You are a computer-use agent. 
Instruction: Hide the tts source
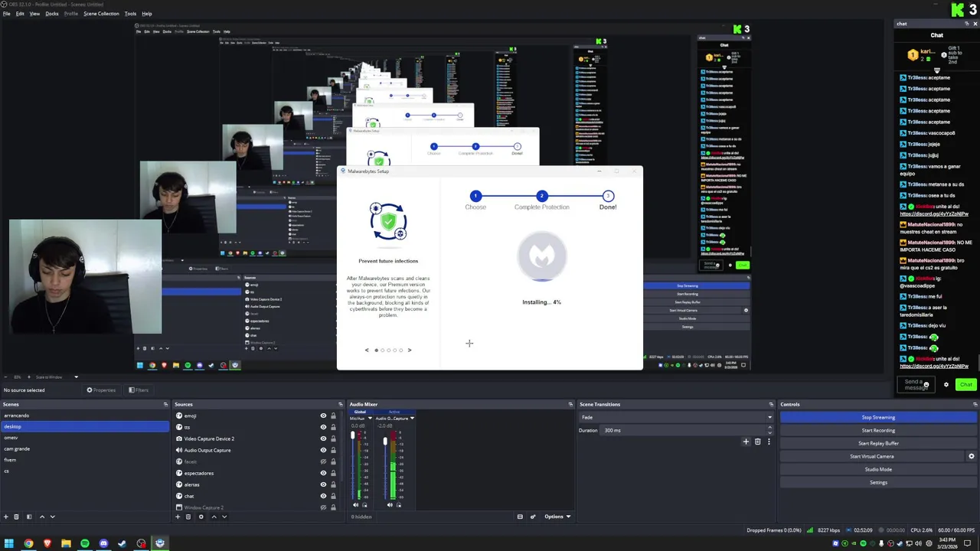pyautogui.click(x=323, y=427)
